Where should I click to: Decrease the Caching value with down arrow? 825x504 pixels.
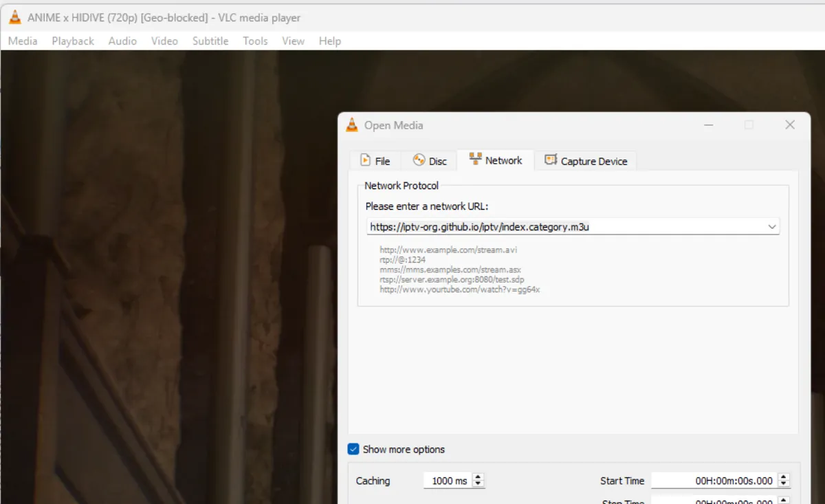[x=478, y=484]
